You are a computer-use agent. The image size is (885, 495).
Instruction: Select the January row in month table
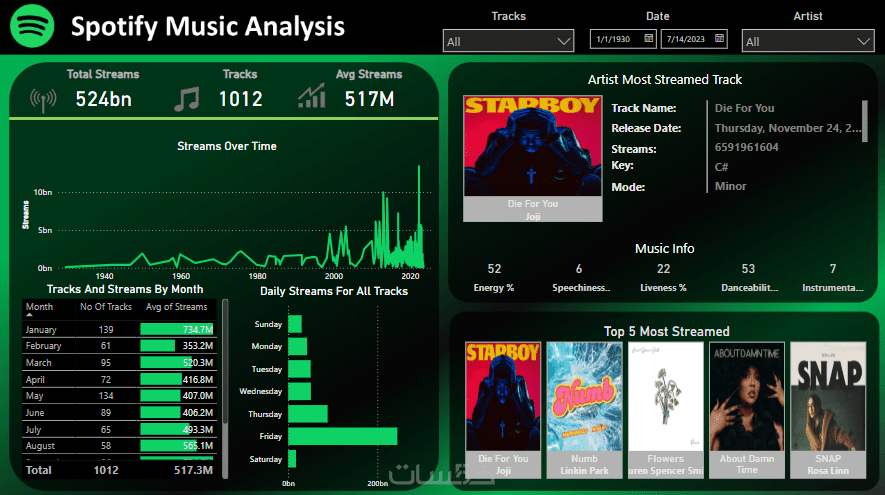119,329
